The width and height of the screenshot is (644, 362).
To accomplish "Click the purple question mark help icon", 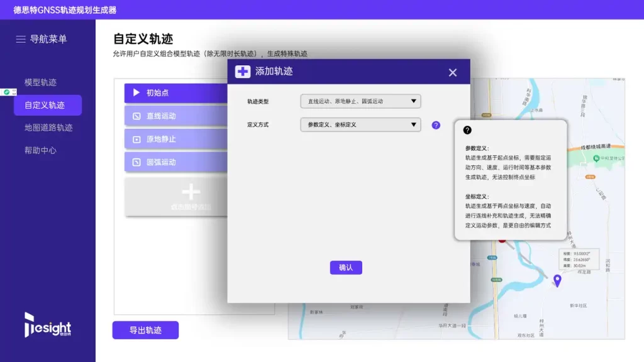I will [436, 125].
